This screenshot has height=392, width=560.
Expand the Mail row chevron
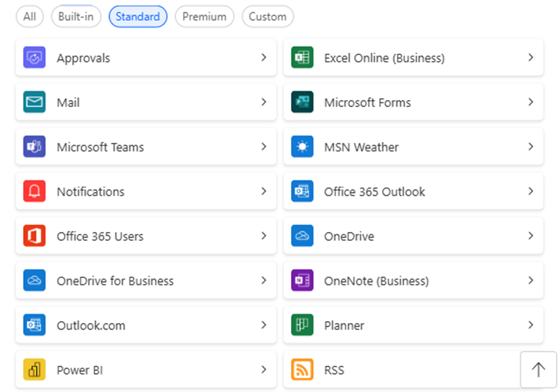click(264, 102)
